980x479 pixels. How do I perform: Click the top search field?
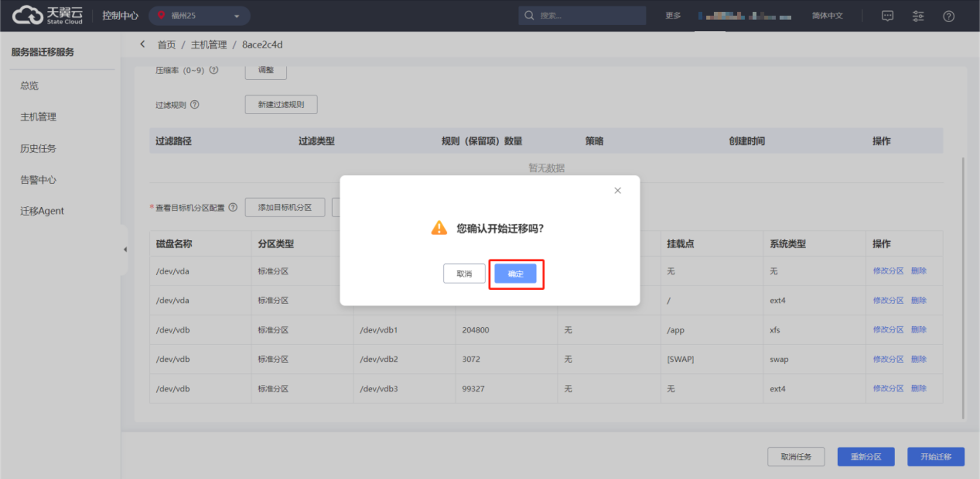582,15
